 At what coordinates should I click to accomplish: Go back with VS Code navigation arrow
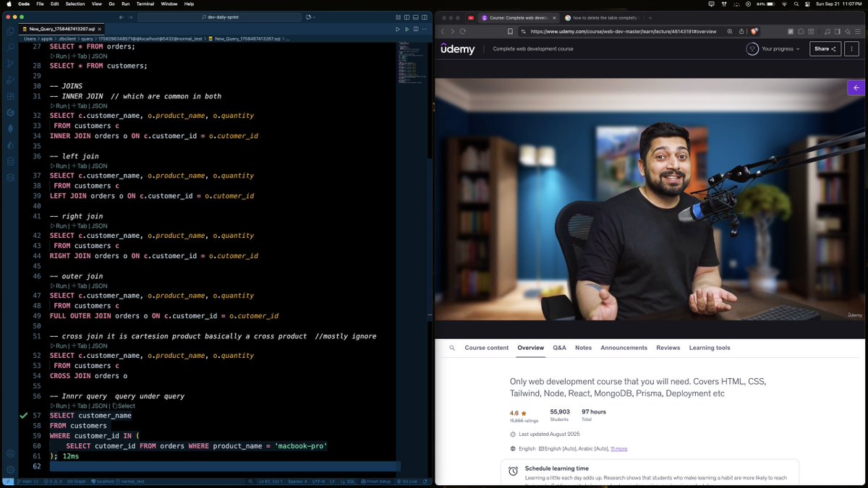click(122, 17)
